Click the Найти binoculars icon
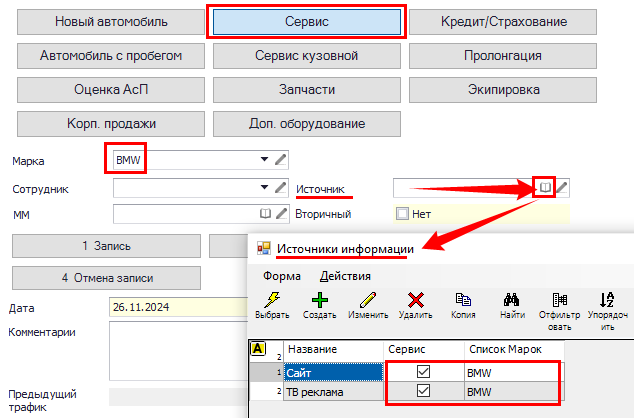Viewport: 634px width, 418px height. pos(512,299)
